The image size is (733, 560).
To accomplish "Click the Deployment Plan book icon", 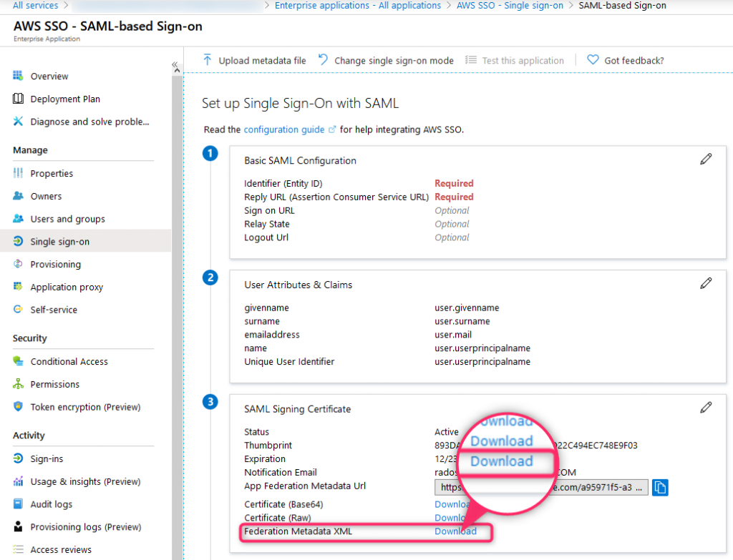I will pos(18,99).
